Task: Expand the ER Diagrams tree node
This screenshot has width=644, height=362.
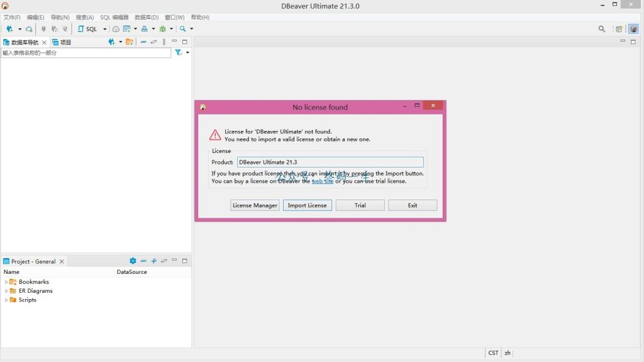Action: (x=6, y=291)
